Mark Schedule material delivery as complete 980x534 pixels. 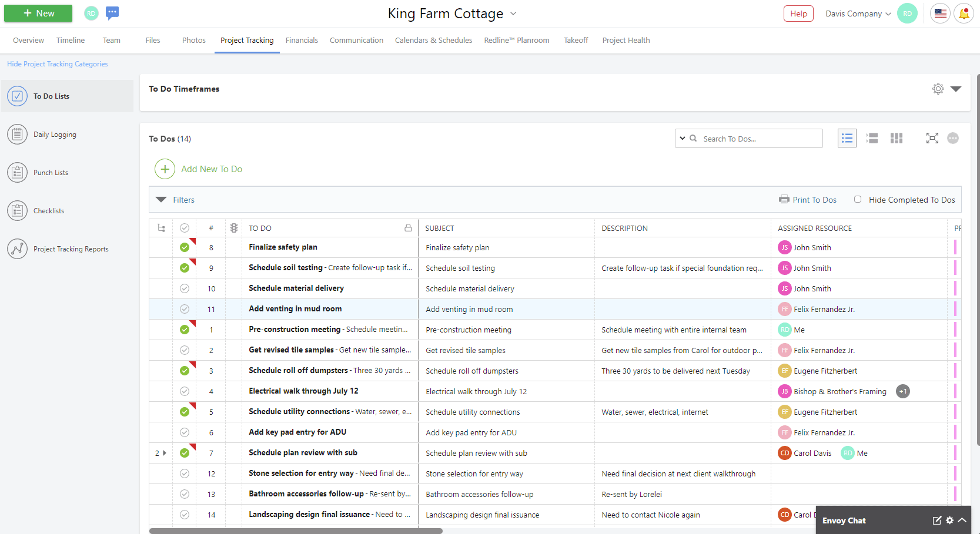coord(185,288)
